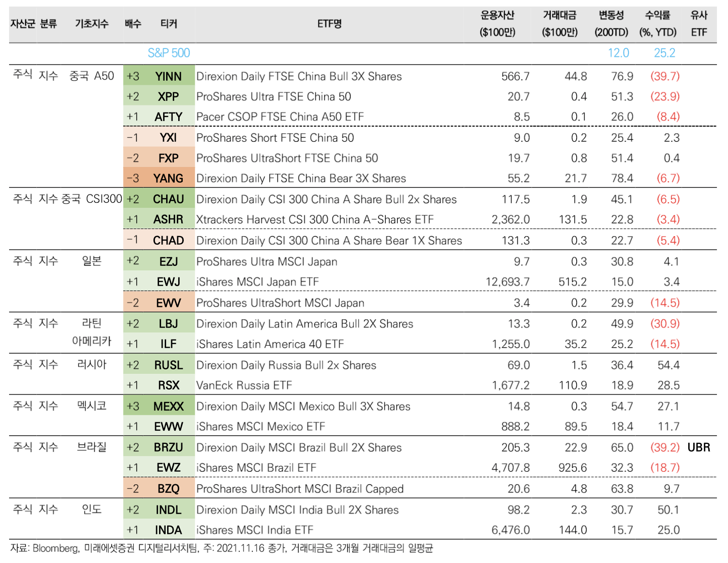Click the EWV ticker cell
Viewport: 728px width, 563px height.
[169, 303]
